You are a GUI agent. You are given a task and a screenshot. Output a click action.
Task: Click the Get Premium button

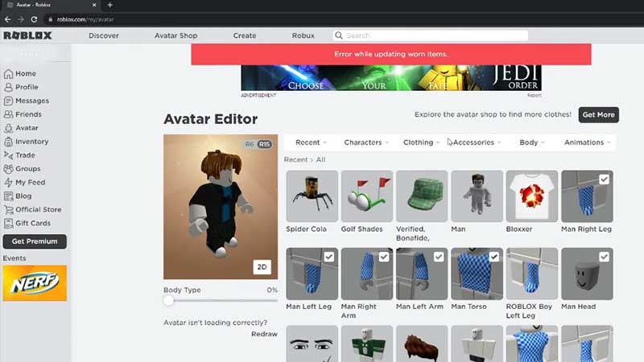(x=35, y=241)
